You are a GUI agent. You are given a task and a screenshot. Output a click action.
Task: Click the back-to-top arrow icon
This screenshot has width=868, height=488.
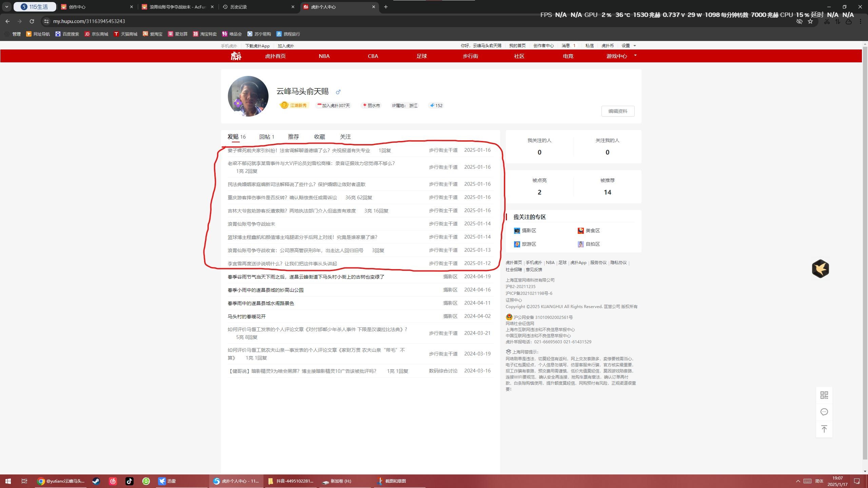pyautogui.click(x=824, y=429)
